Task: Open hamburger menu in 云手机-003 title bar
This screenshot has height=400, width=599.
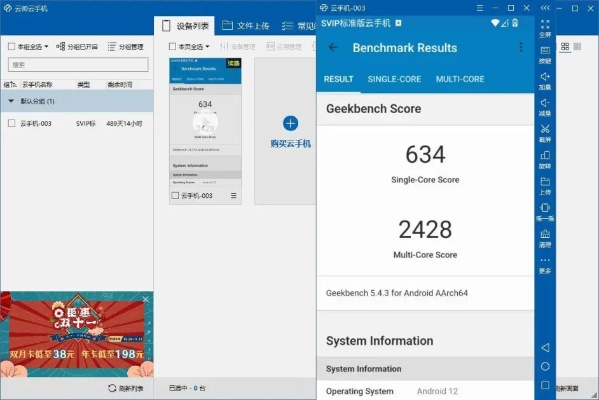Action: coord(480,8)
